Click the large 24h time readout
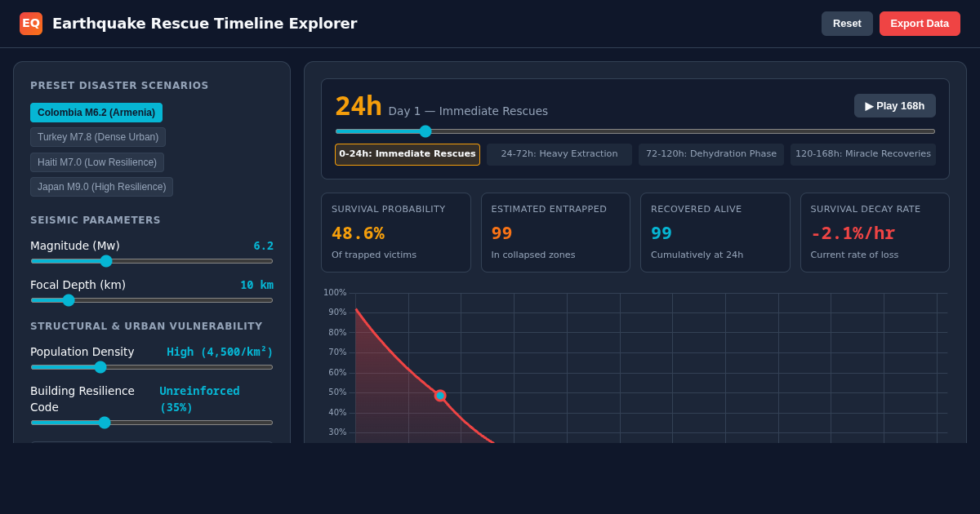The height and width of the screenshot is (514, 980). tap(359, 106)
